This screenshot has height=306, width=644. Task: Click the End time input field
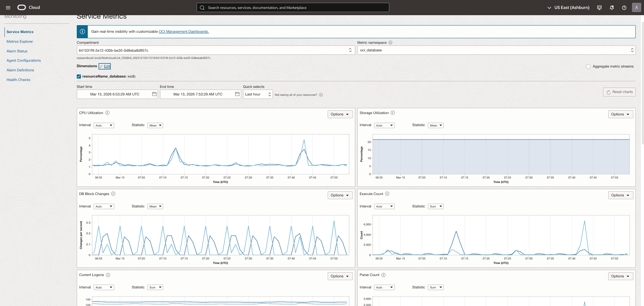coord(200,94)
